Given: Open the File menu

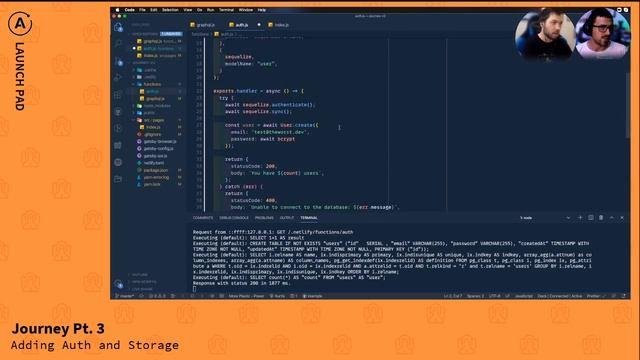Looking at the screenshot, I should pos(142,10).
